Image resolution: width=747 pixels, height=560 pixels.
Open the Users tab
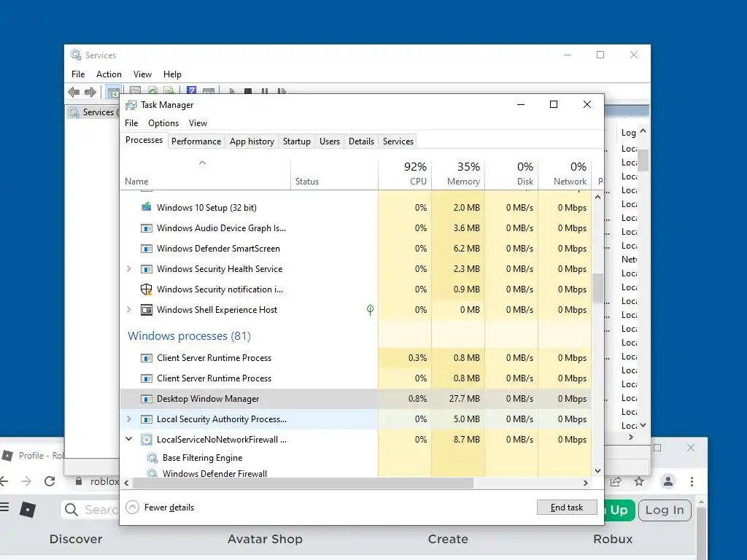[x=330, y=141]
